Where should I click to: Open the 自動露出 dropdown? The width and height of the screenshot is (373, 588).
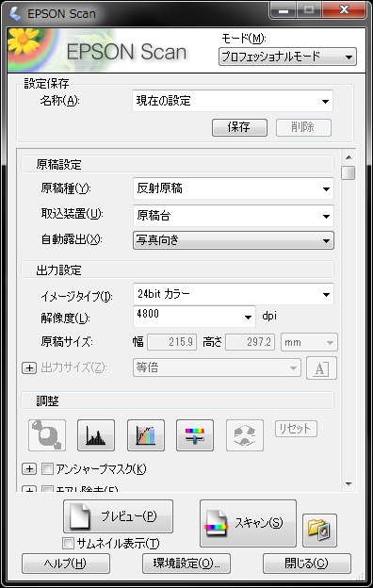tap(234, 240)
